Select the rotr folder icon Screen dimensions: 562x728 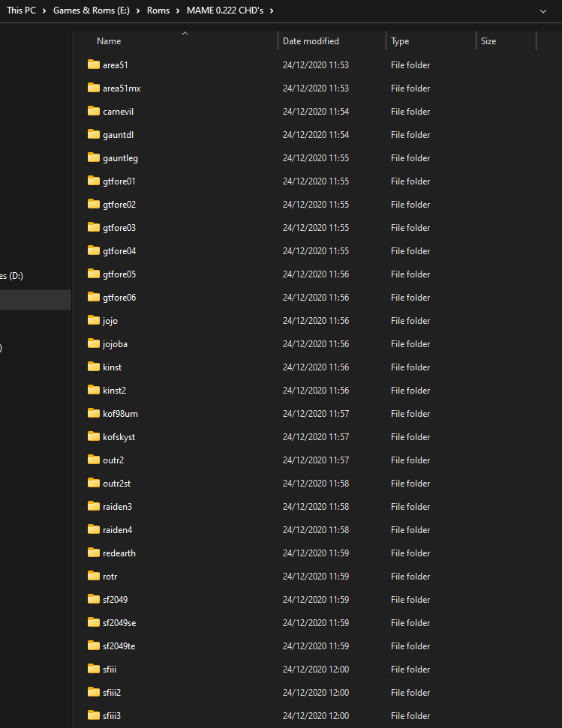pyautogui.click(x=94, y=575)
